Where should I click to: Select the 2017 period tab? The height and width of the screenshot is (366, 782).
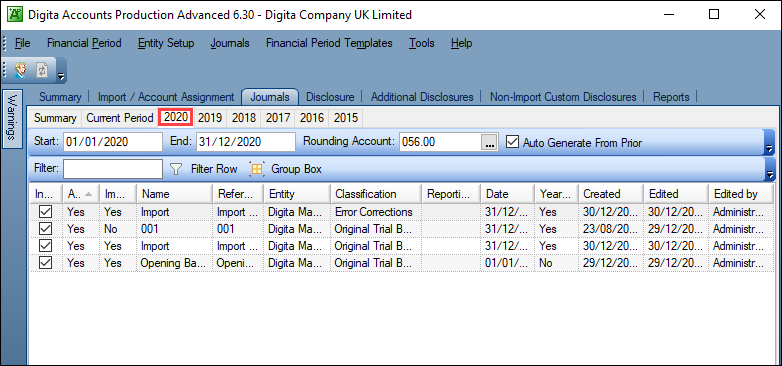tap(278, 118)
